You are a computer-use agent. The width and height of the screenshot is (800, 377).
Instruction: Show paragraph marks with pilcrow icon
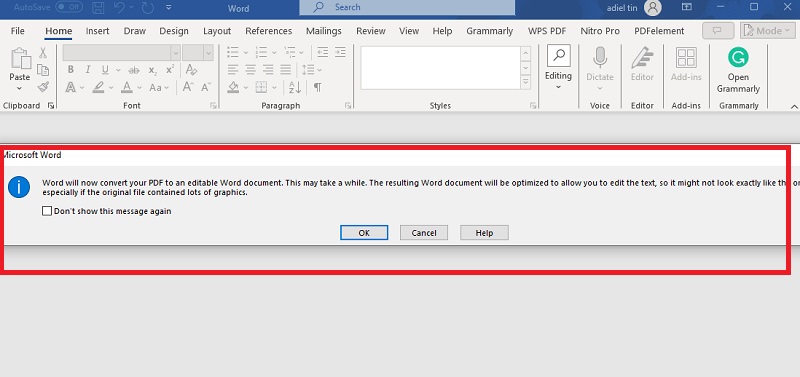317,87
